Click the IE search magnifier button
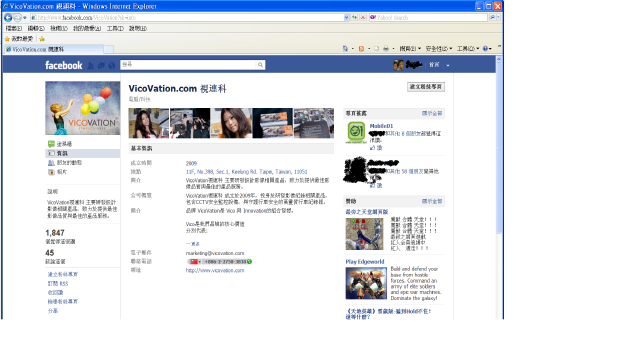The height and width of the screenshot is (360, 640). (x=492, y=18)
